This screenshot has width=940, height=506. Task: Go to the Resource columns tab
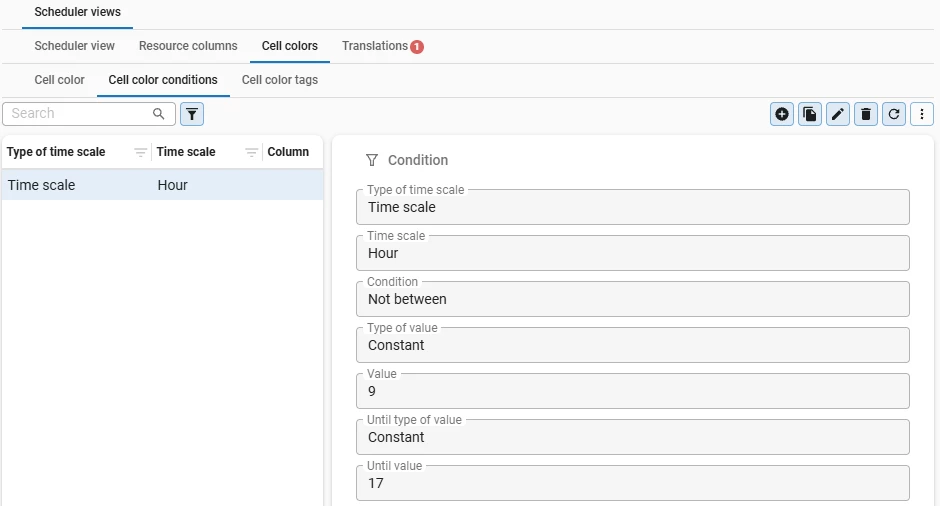188,46
